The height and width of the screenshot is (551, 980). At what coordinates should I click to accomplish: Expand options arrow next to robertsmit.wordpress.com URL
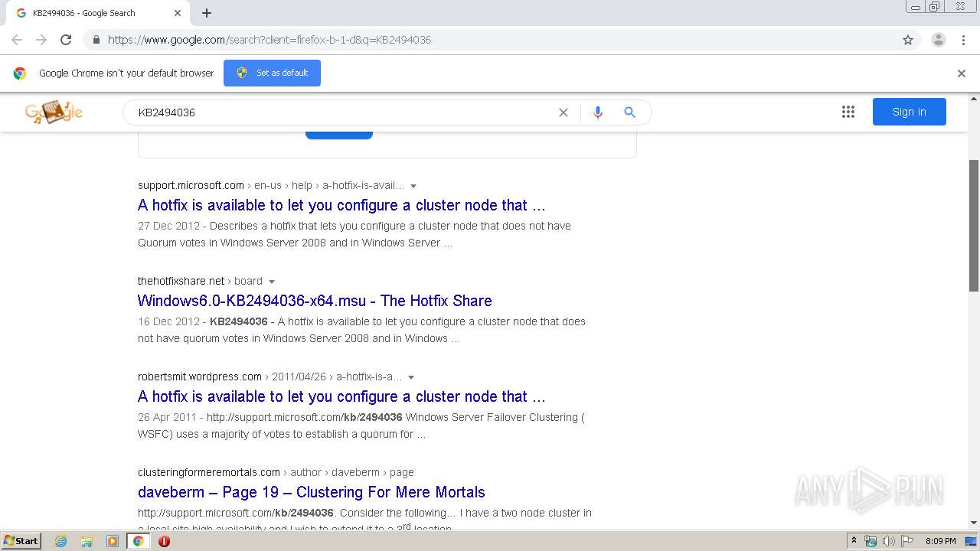pyautogui.click(x=411, y=377)
